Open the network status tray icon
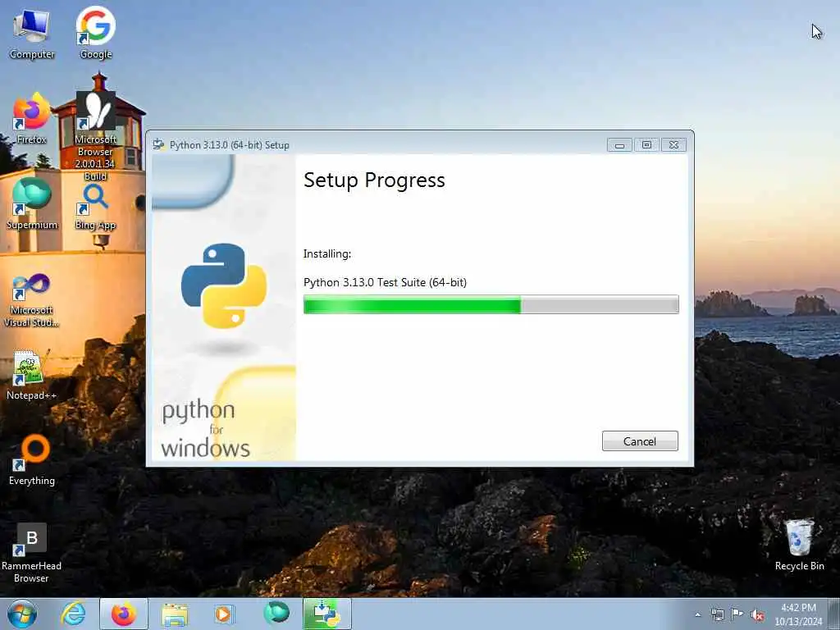 [x=717, y=614]
